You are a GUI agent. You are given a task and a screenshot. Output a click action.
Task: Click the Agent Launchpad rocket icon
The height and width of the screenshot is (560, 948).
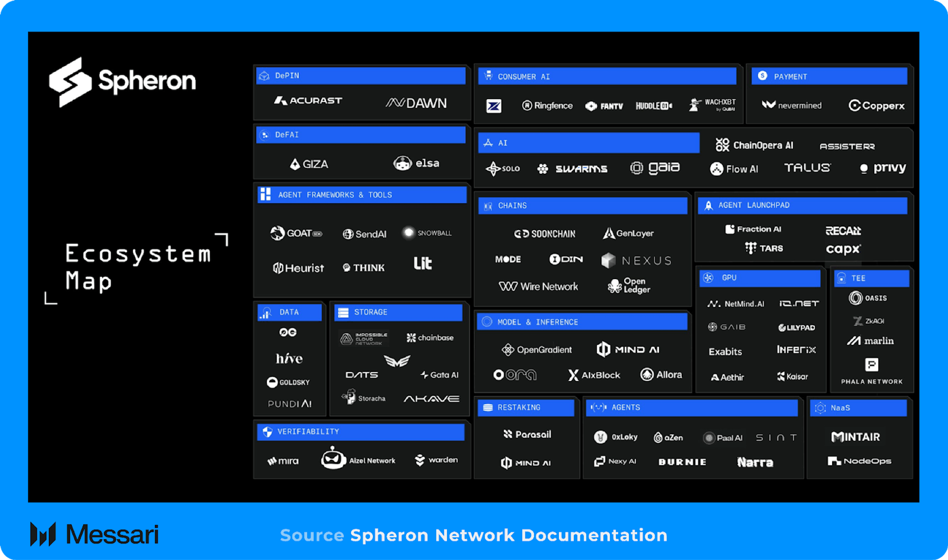tap(709, 205)
